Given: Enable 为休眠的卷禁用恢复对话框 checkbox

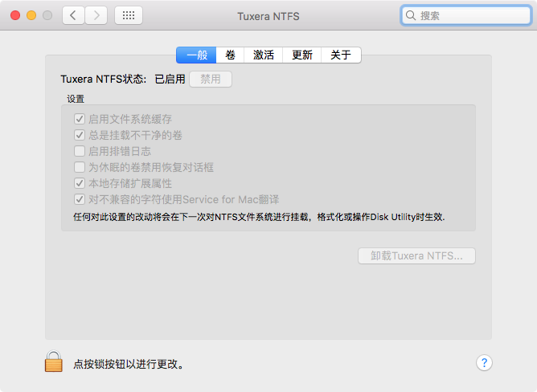Looking at the screenshot, I should pyautogui.click(x=80, y=167).
